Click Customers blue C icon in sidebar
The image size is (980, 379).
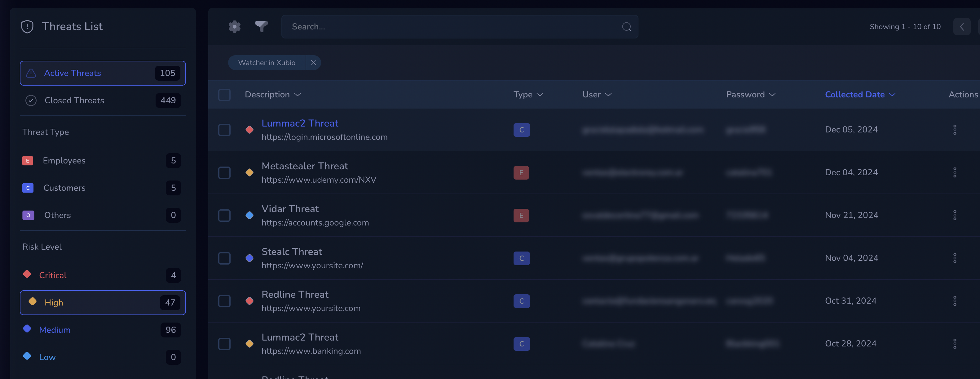pos(28,188)
